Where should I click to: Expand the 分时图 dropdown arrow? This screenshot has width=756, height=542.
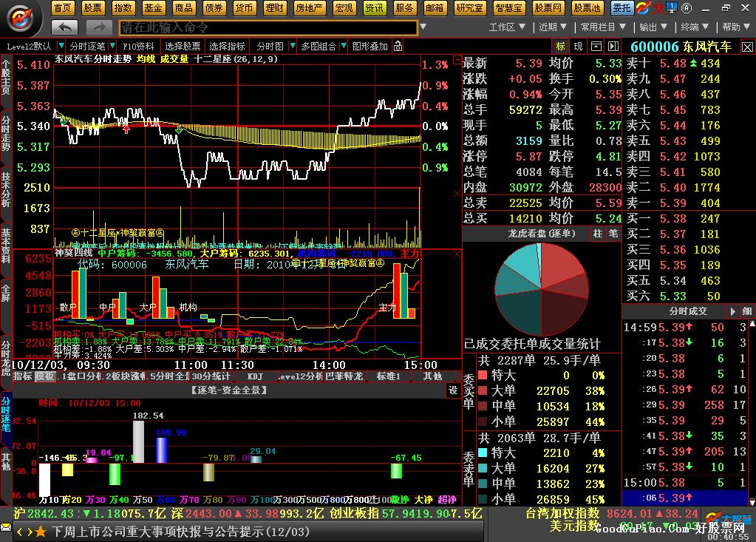[x=292, y=47]
